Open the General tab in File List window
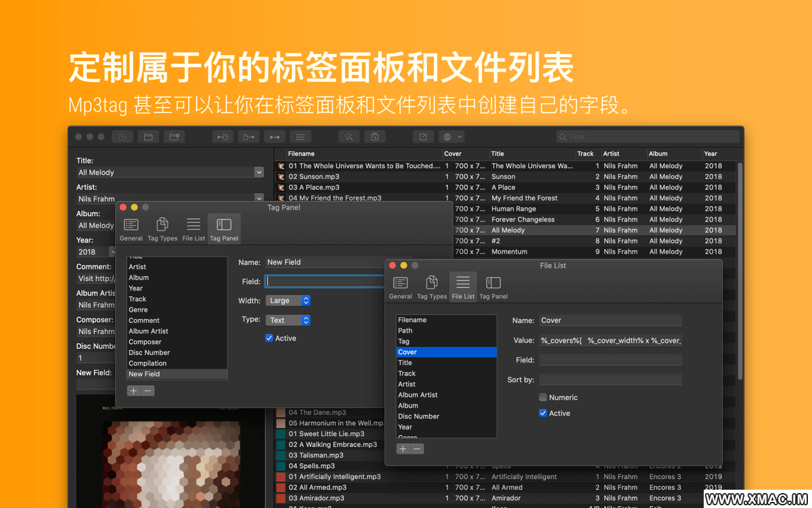The image size is (812, 508). coord(401,287)
